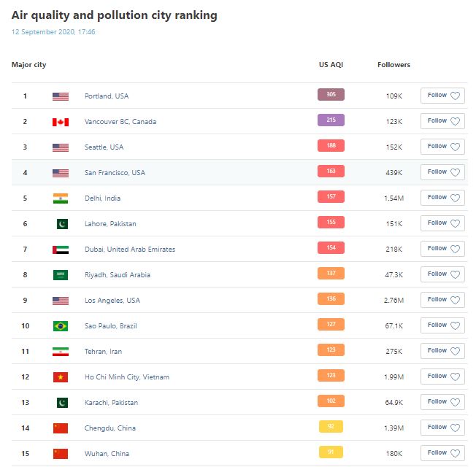Toggle Follow for Seattle, USA

pos(442,147)
